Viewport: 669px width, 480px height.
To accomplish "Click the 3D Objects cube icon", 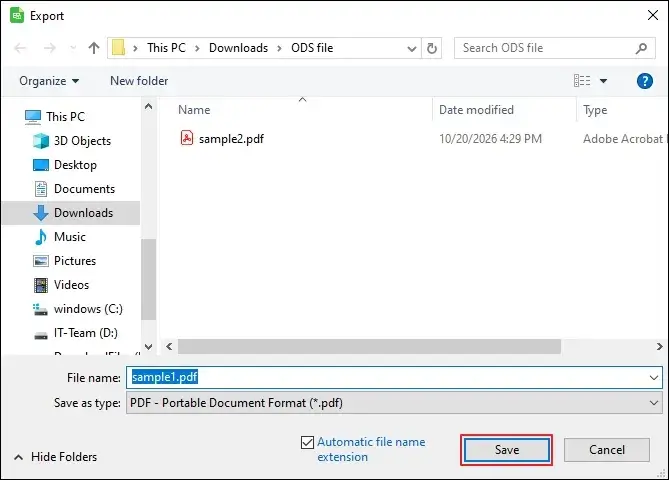I will [41, 141].
